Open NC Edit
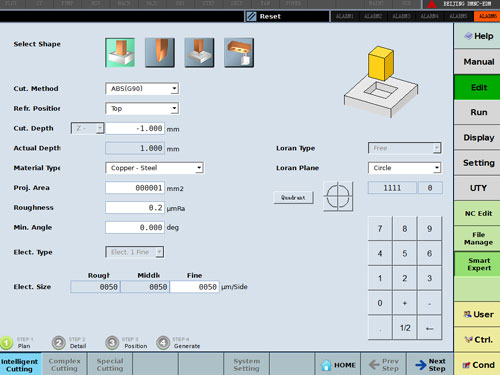This screenshot has width=500, height=375. click(477, 213)
